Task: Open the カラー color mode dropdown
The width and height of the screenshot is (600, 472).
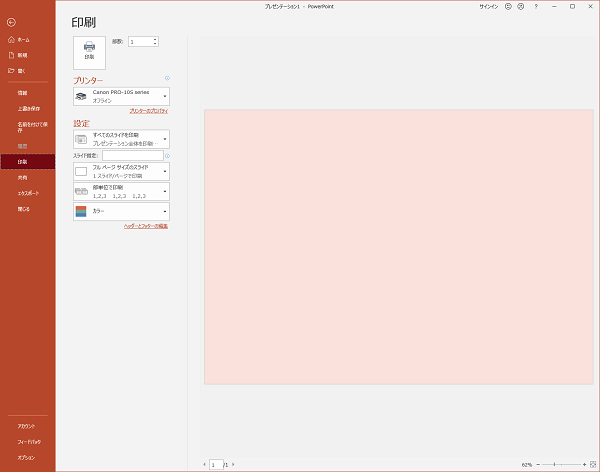Action: tap(121, 211)
